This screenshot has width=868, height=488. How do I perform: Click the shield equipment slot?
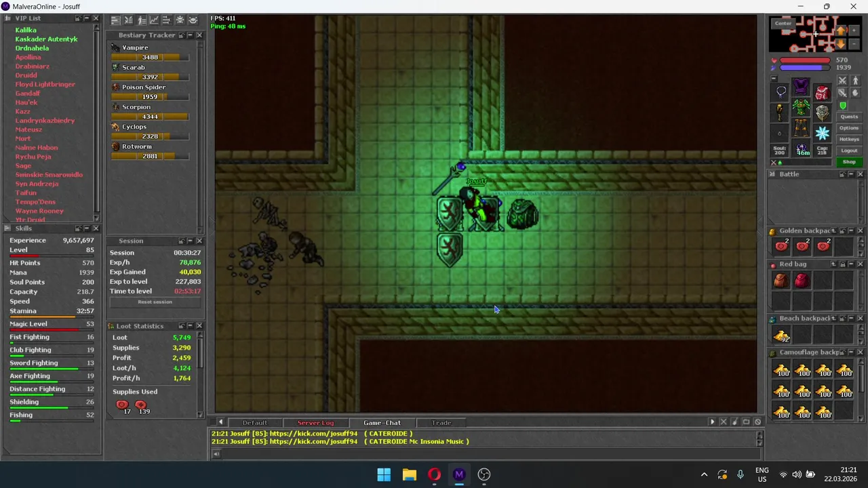823,112
